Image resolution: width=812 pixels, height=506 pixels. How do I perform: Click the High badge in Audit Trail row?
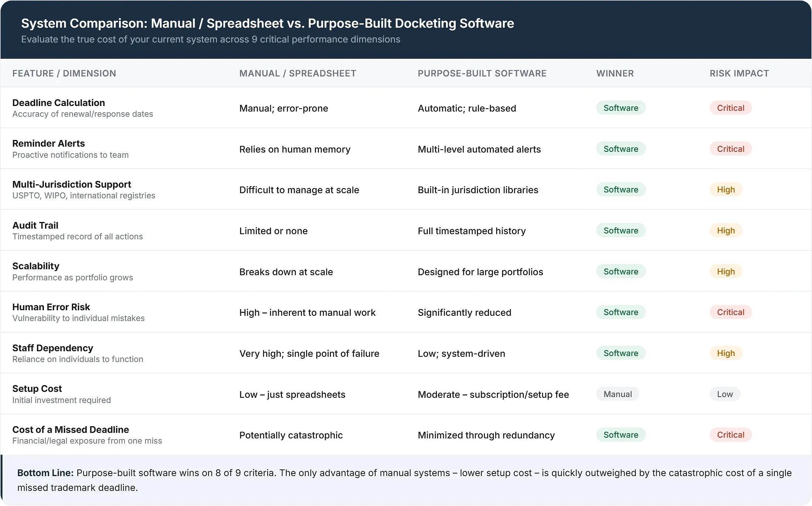tap(726, 230)
